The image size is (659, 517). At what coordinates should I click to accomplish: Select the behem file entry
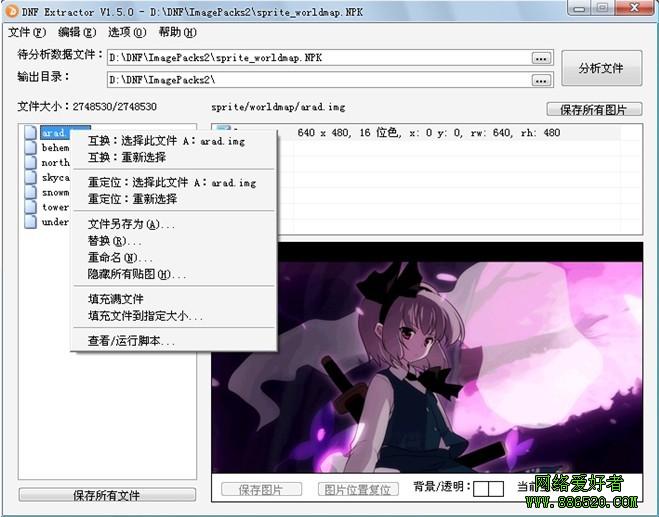(x=55, y=148)
